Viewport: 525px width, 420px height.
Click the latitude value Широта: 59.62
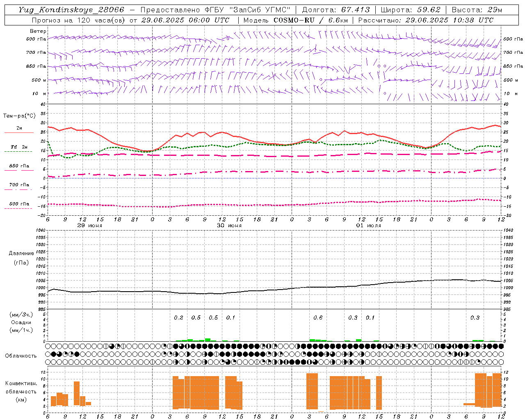411,10
